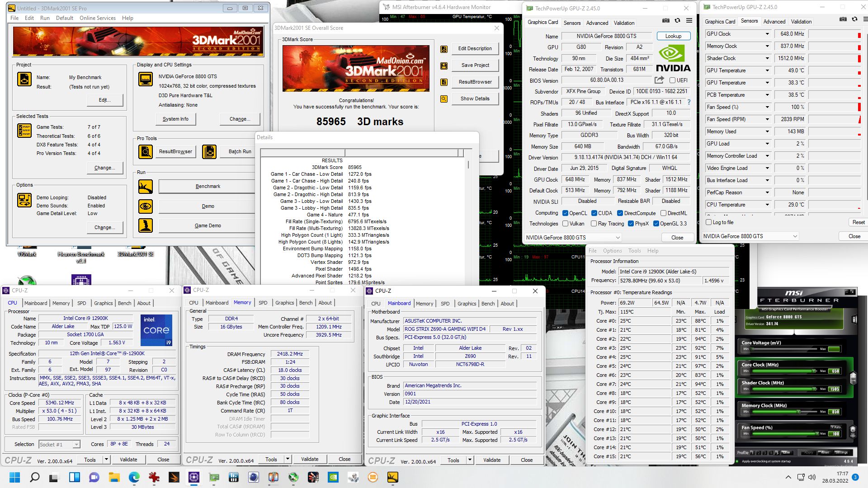
Task: Click the refresh icon in GPU-Z Graphics Card window
Action: [x=677, y=21]
